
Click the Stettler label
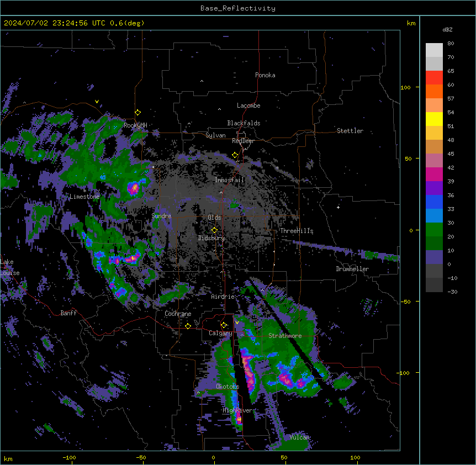point(350,131)
